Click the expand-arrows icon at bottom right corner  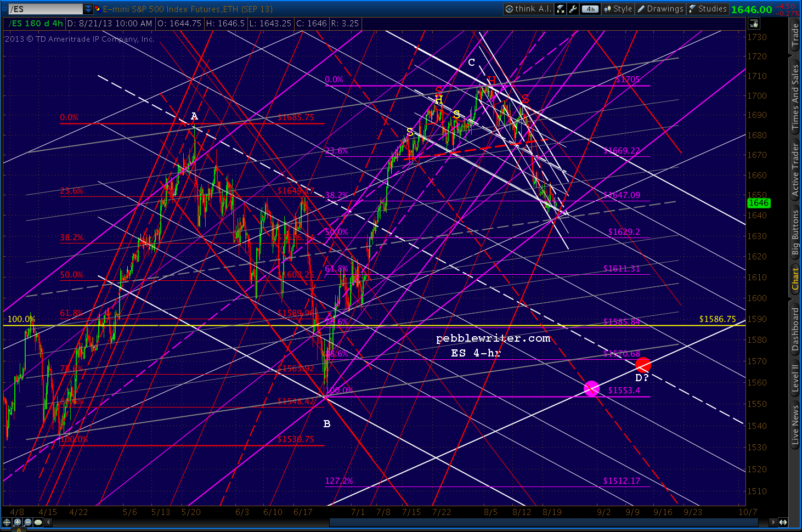tap(783, 522)
